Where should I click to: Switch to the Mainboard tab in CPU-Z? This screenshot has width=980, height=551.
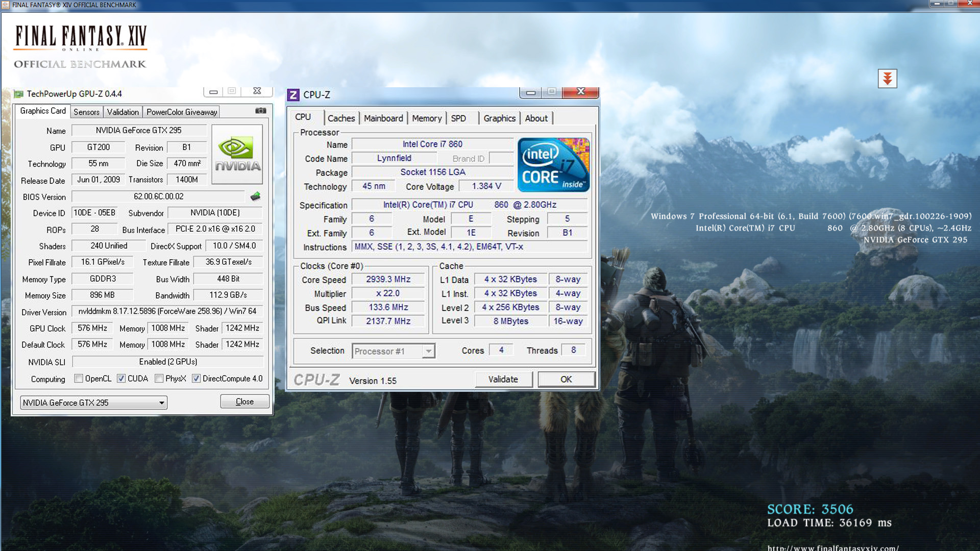point(383,118)
